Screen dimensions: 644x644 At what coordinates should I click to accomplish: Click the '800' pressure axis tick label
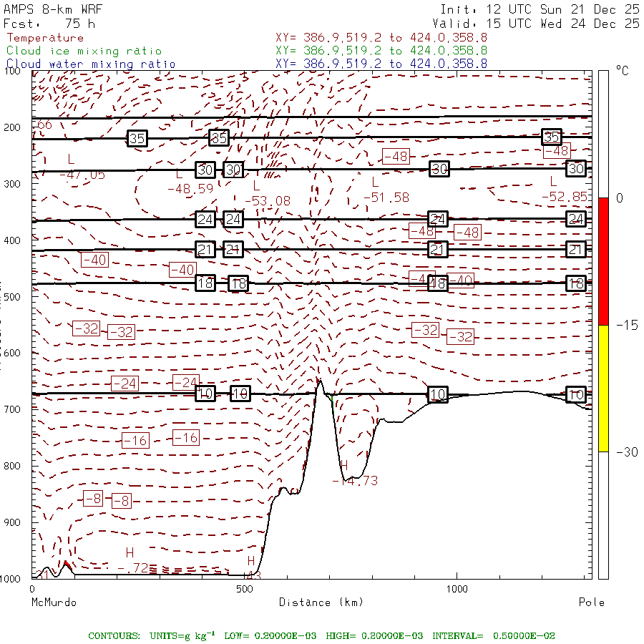[12, 466]
